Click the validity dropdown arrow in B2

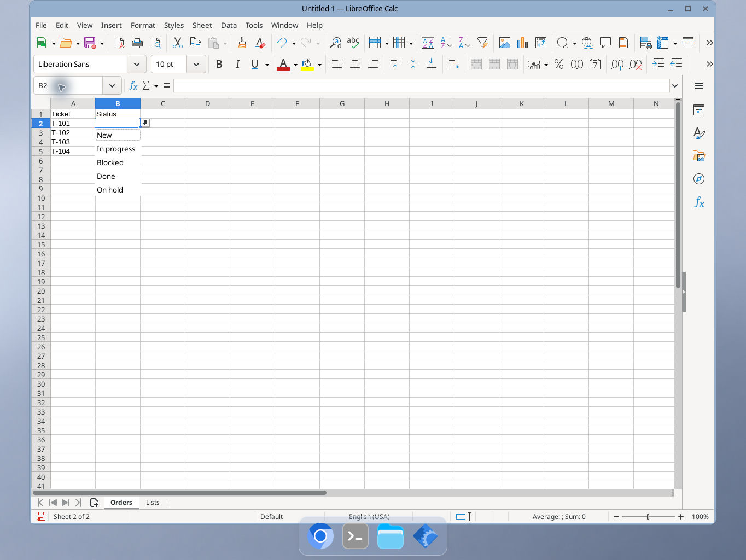click(145, 123)
